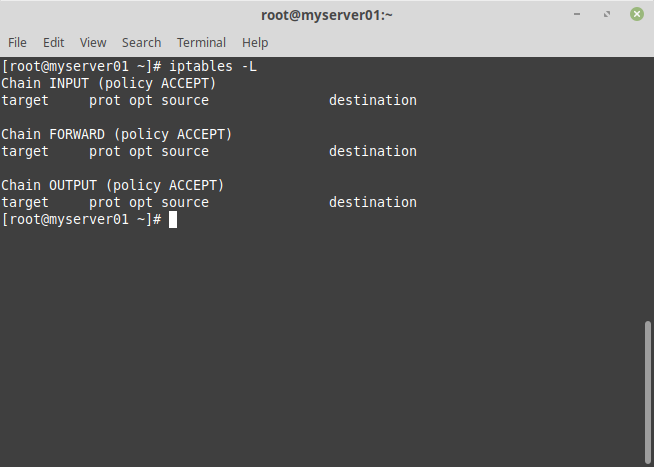
Task: Click the 'Chain INPUT (policy ACCEPT)' line
Action: pyautogui.click(x=109, y=83)
